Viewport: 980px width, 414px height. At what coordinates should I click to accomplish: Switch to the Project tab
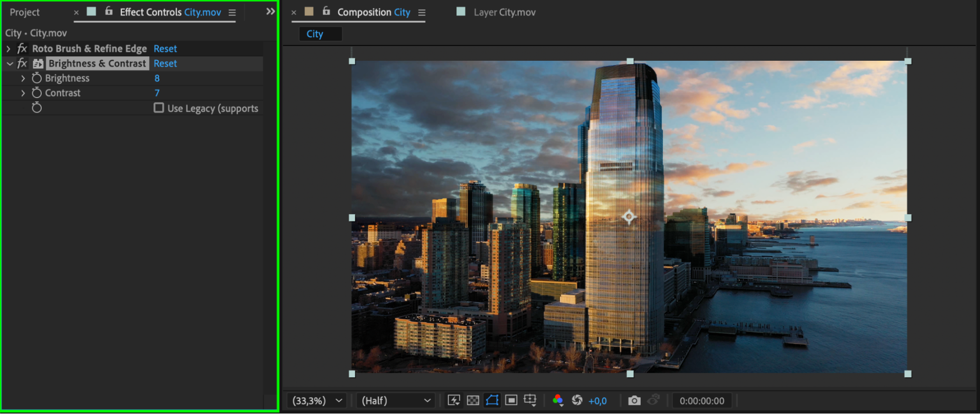[x=25, y=12]
